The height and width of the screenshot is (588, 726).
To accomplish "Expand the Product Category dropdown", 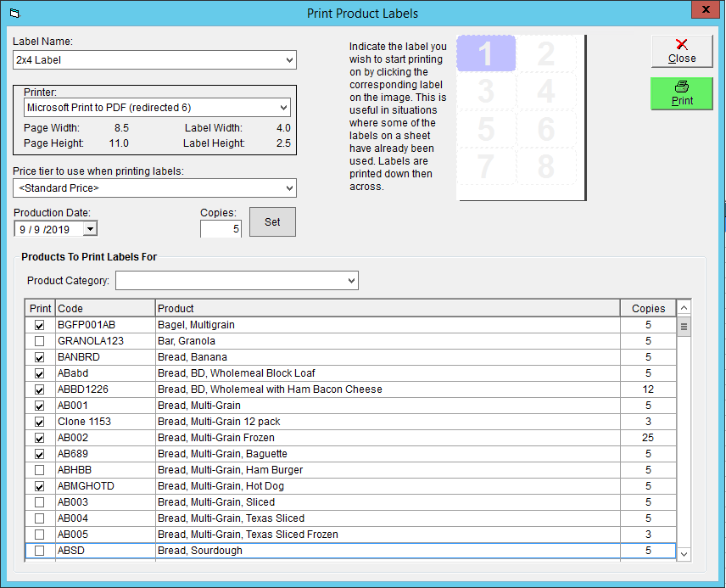I will (x=351, y=281).
